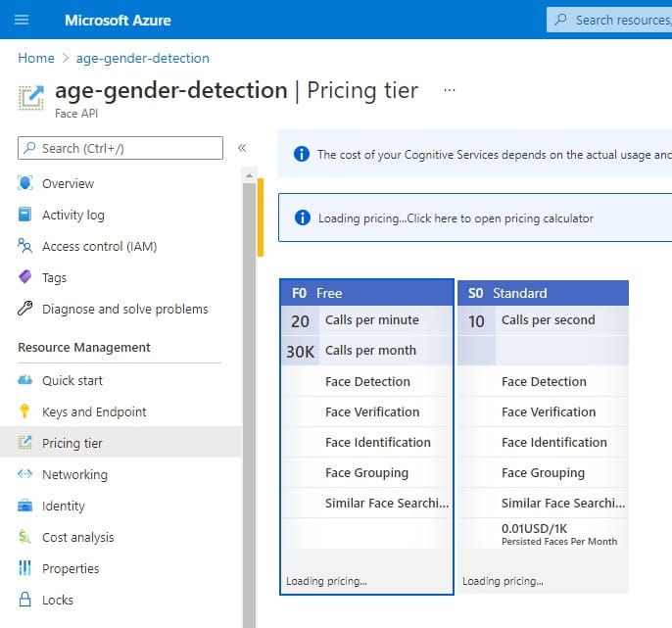Click the Activity log icon
Image resolution: width=672 pixels, height=628 pixels.
coord(24,215)
